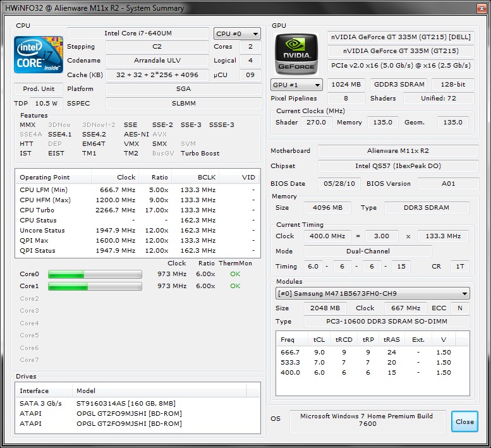Select the ST9160314AS SATA drive row

tap(138, 403)
